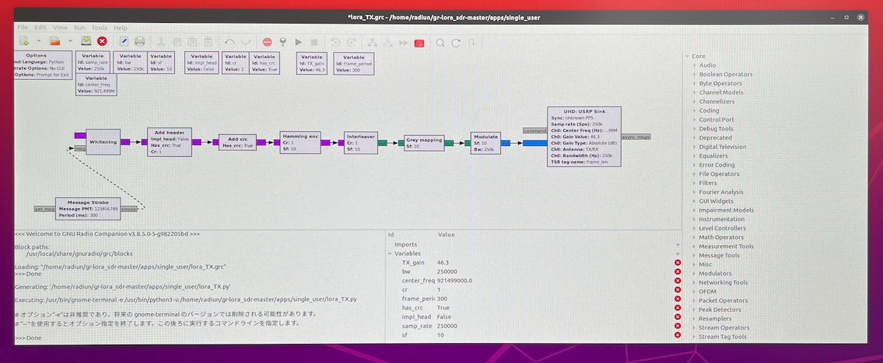Create a new flow graph via toolbar
The height and width of the screenshot is (363, 883).
point(24,41)
